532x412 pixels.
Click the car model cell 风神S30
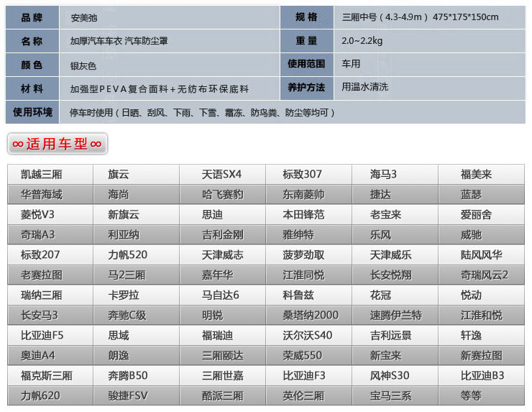click(x=395, y=375)
